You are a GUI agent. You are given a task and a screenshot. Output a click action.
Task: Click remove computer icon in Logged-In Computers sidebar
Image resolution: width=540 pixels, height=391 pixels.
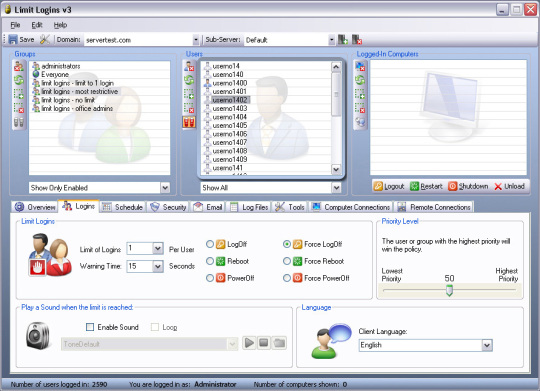360,66
